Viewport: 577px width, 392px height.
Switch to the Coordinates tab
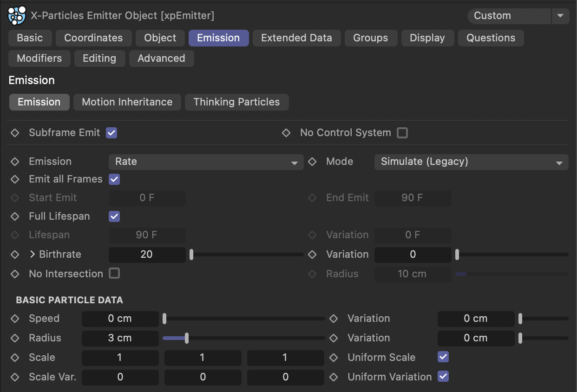[93, 38]
